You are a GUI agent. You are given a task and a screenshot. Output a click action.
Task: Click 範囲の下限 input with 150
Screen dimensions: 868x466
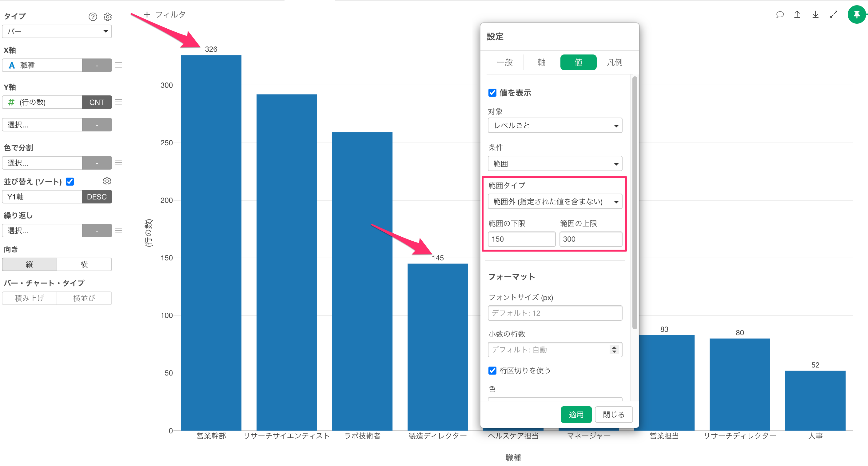pyautogui.click(x=521, y=239)
